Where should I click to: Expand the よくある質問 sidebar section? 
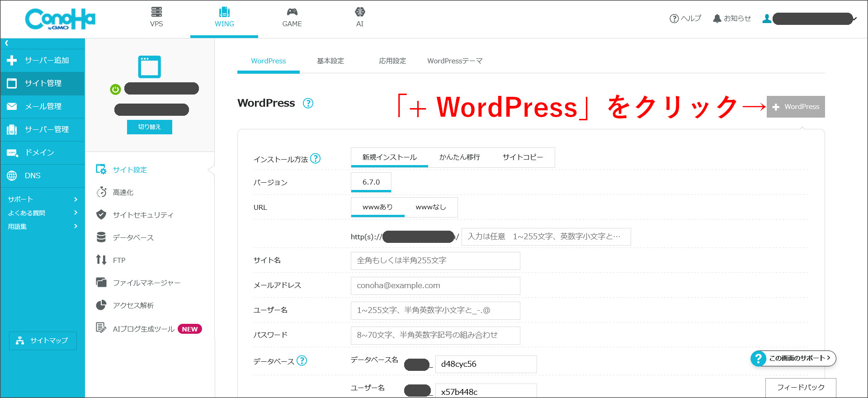pos(42,213)
